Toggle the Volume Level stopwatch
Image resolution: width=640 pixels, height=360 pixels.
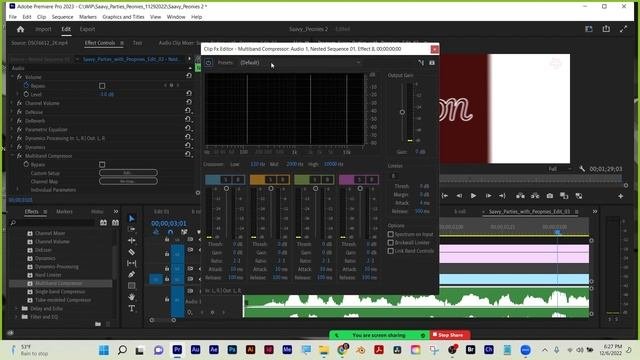coord(27,94)
